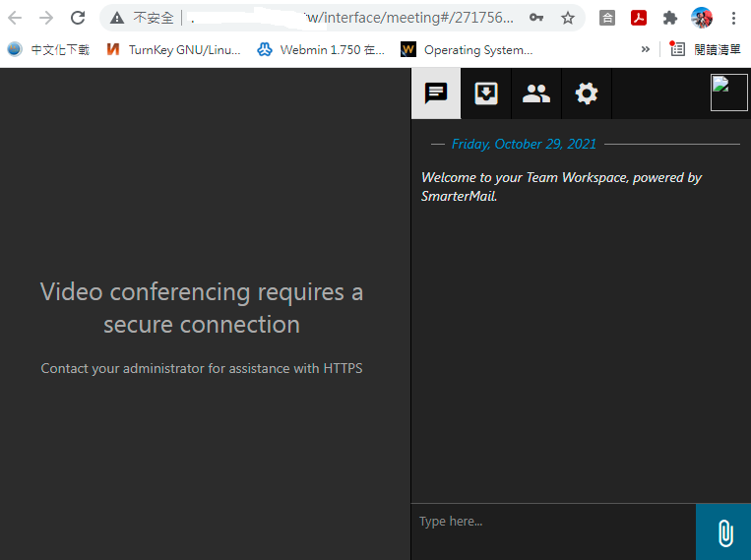
Task: Open workspace settings gear icon
Action: click(587, 93)
